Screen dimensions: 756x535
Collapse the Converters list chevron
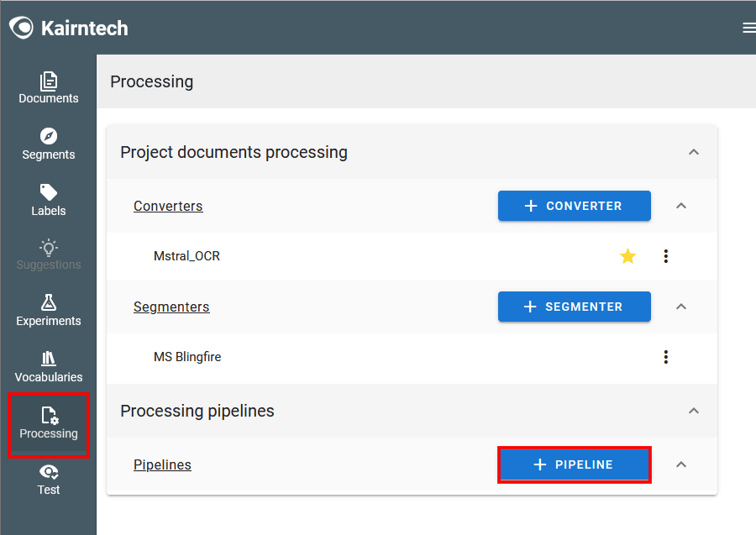(681, 206)
